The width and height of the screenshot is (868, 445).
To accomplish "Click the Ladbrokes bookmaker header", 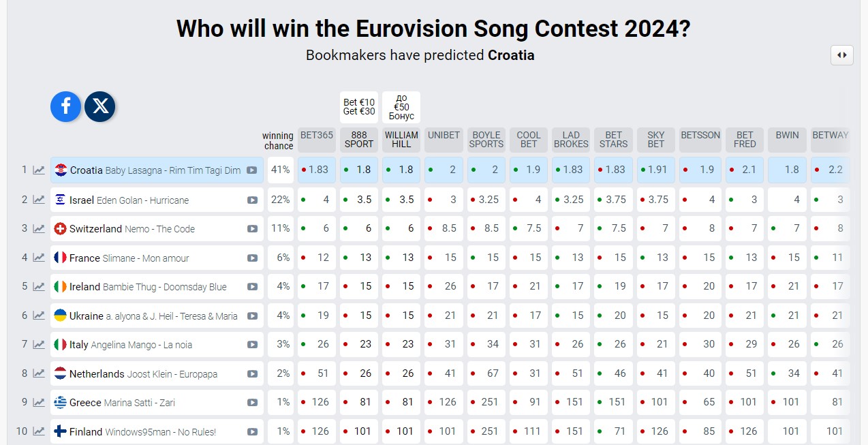I will pos(571,140).
